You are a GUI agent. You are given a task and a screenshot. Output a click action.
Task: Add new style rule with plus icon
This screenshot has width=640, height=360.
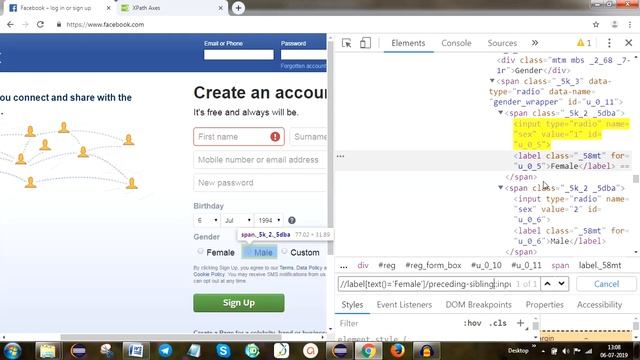[x=520, y=323]
